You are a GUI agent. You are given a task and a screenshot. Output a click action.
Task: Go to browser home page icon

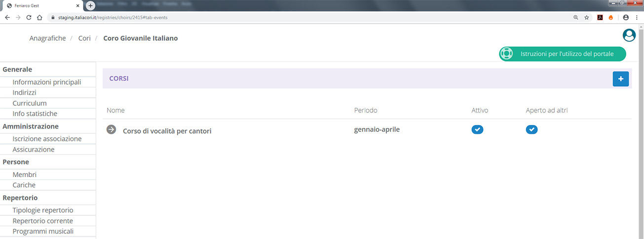coord(39,17)
